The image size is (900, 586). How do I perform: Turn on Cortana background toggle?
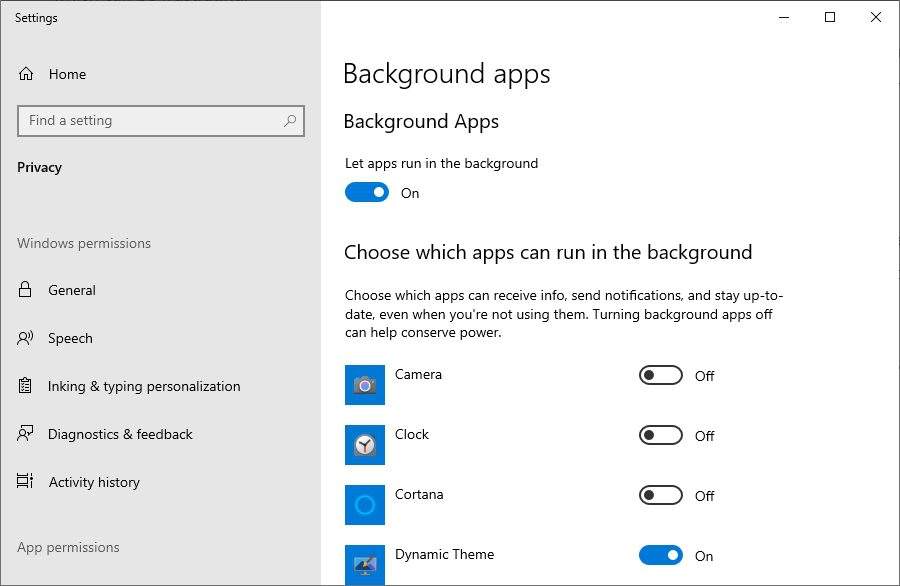pyautogui.click(x=661, y=495)
